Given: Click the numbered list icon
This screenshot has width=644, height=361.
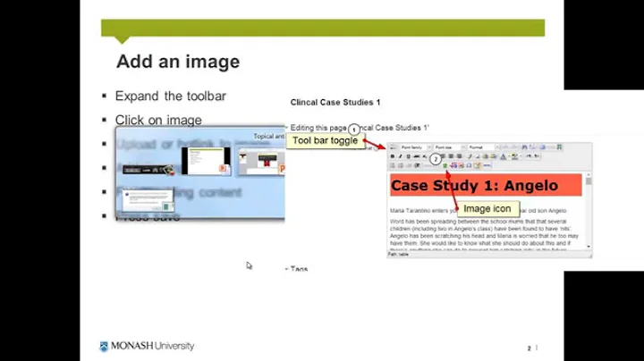Looking at the screenshot, I should pos(401,165).
